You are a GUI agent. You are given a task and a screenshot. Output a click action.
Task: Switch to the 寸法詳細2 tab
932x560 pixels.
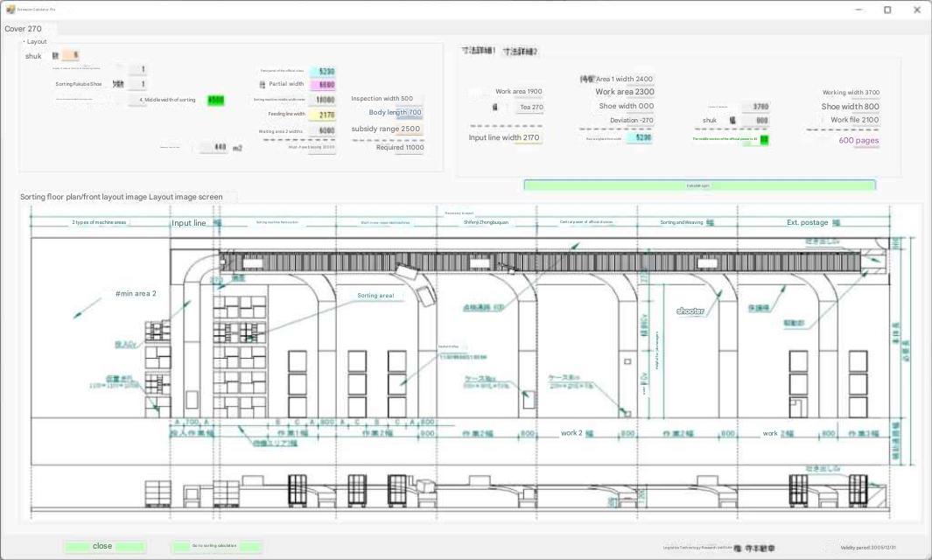pyautogui.click(x=521, y=52)
